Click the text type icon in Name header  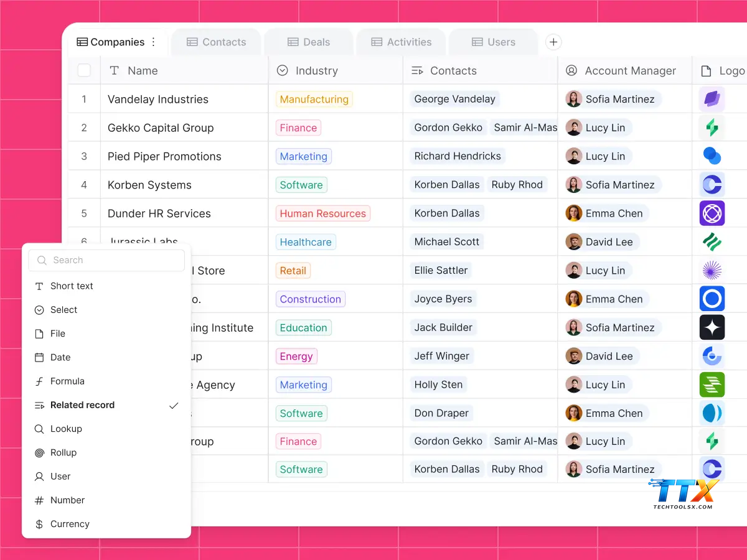(x=115, y=71)
